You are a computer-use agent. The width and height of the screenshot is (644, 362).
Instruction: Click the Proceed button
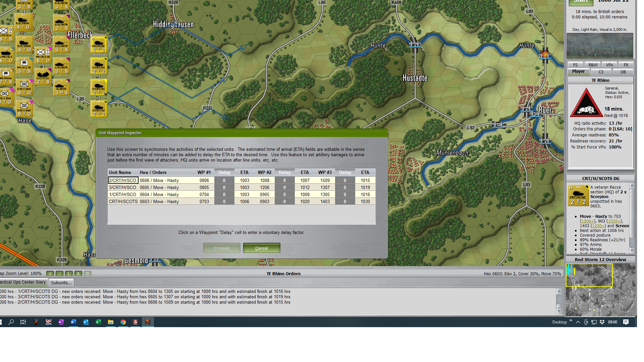(222, 248)
